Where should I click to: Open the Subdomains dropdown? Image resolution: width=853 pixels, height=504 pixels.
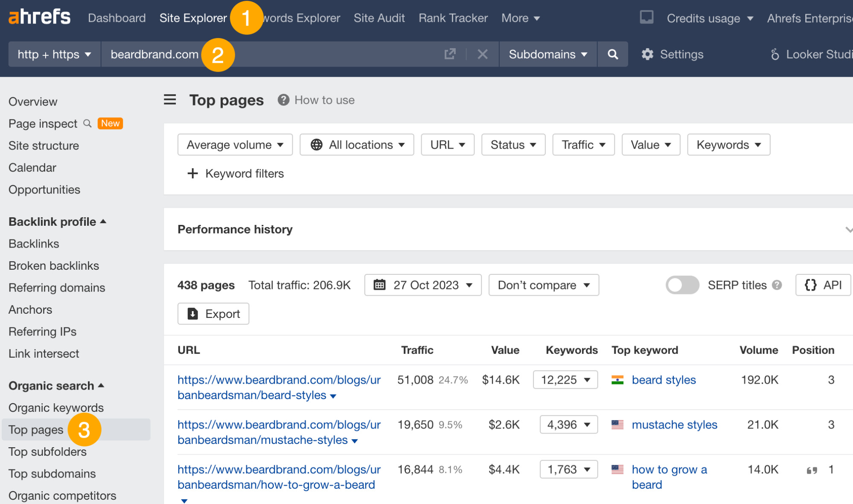(x=547, y=54)
